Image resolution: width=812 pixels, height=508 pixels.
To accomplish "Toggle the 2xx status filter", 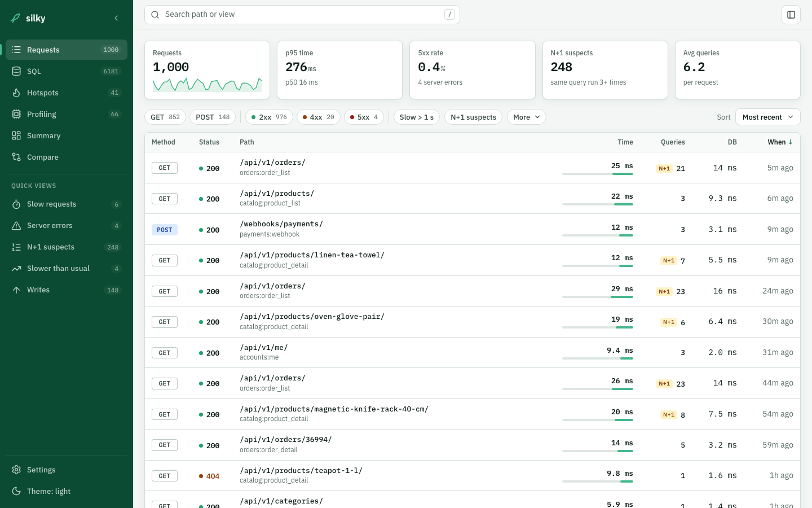I will pos(269,117).
